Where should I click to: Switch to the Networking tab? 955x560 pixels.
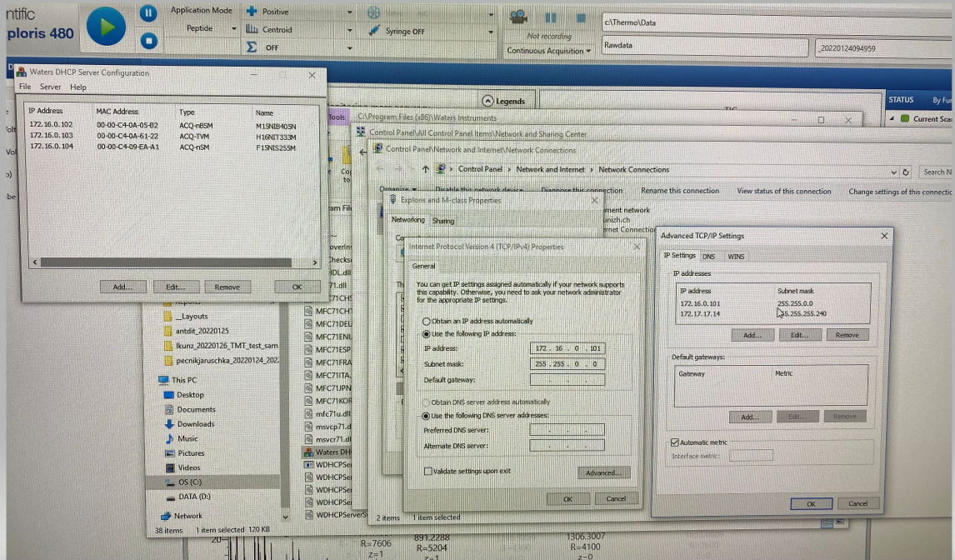coord(408,219)
